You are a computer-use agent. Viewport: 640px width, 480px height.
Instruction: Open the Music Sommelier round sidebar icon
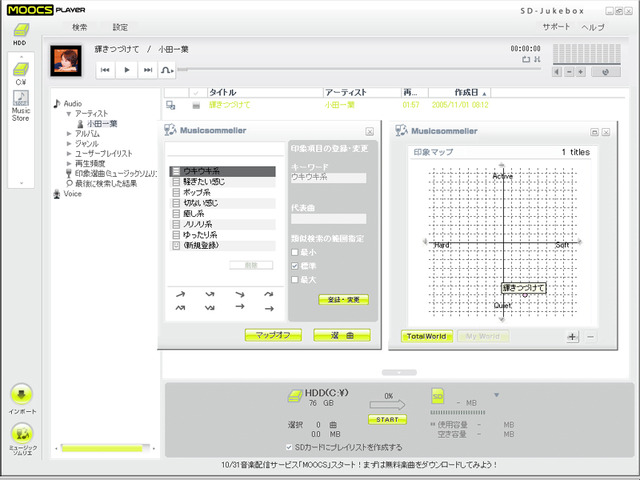click(22, 433)
